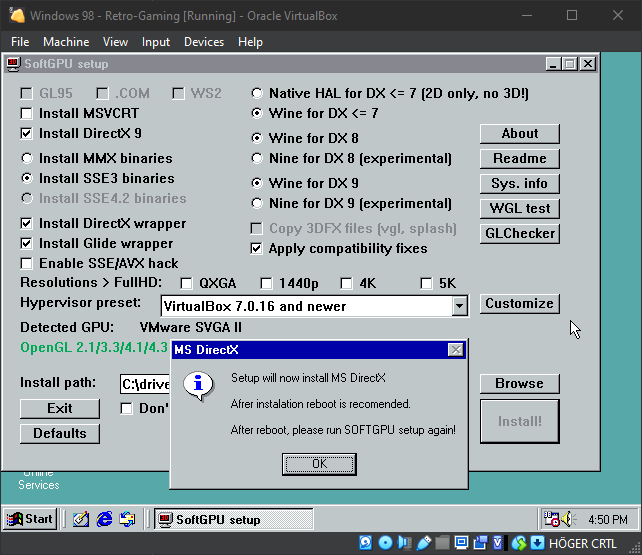Click the Browse button
The image size is (642, 555).
click(520, 384)
